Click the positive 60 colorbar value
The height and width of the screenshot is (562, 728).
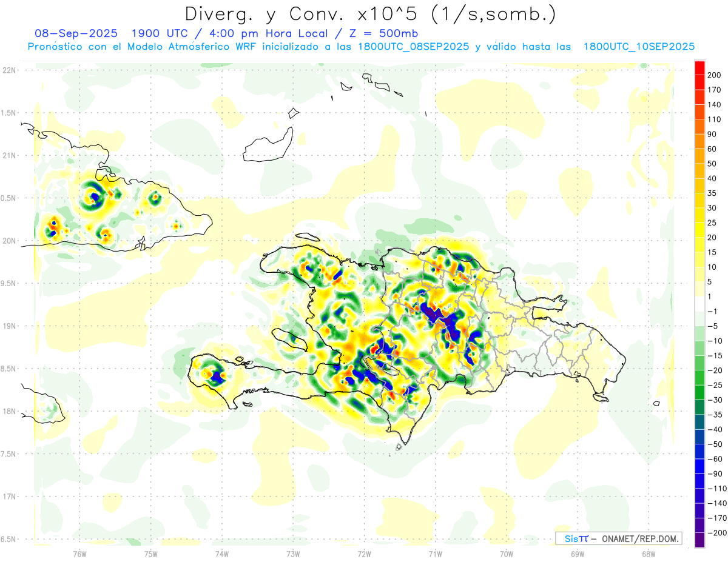coord(712,149)
